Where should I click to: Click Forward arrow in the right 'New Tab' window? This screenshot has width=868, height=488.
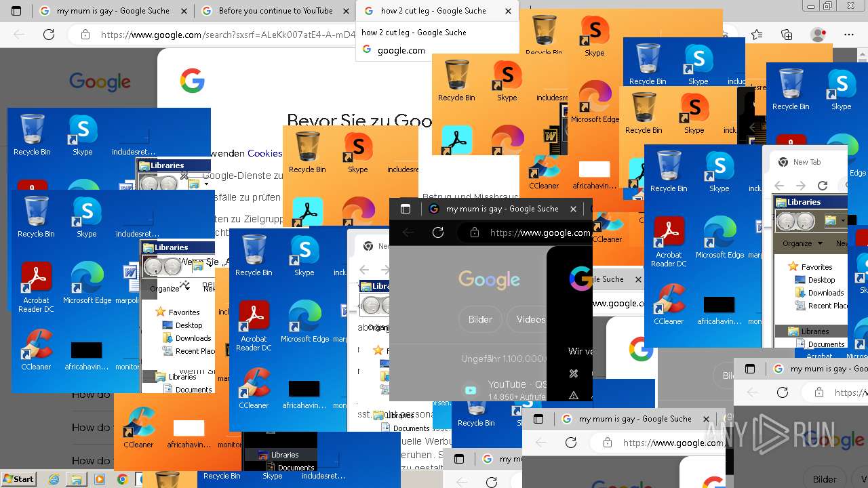point(801,185)
